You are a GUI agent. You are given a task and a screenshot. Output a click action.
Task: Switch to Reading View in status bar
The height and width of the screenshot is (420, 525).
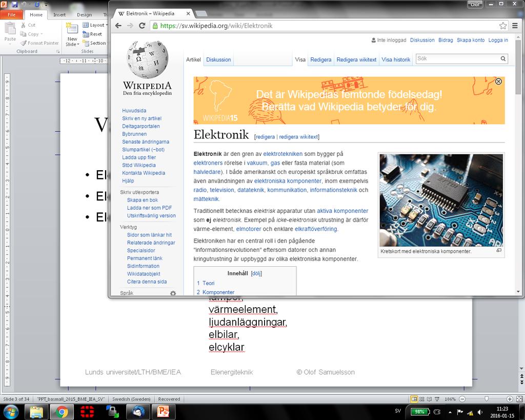[x=429, y=399]
